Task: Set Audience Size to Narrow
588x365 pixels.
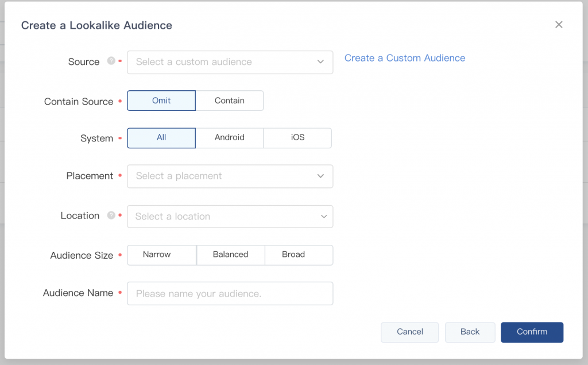Action: coord(161,255)
